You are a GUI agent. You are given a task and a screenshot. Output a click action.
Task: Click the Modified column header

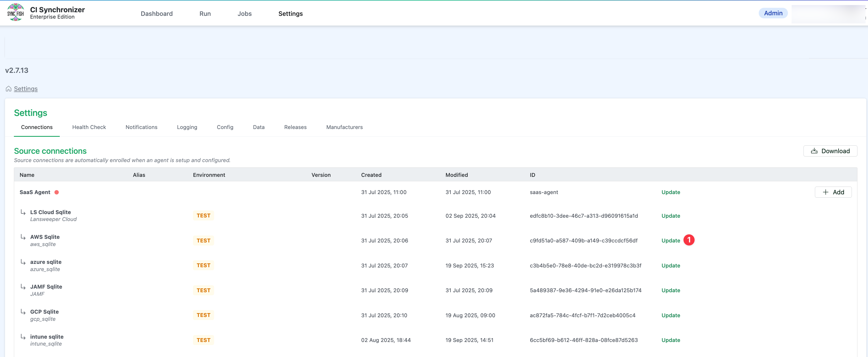(x=457, y=175)
